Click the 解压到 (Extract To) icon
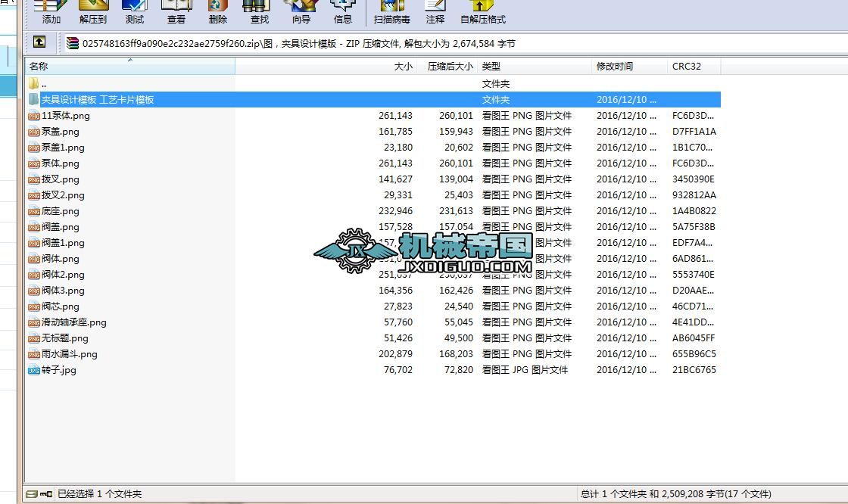The width and height of the screenshot is (848, 504). coord(92,14)
